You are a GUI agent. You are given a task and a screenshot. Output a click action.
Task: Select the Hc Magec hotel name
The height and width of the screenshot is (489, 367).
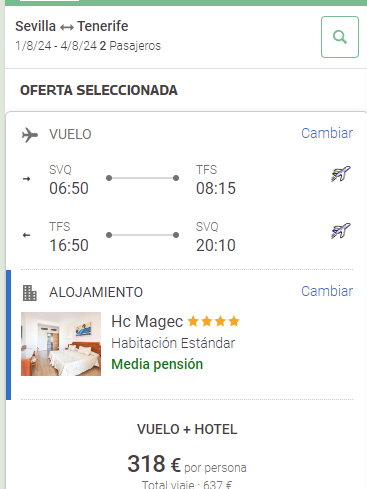point(147,322)
